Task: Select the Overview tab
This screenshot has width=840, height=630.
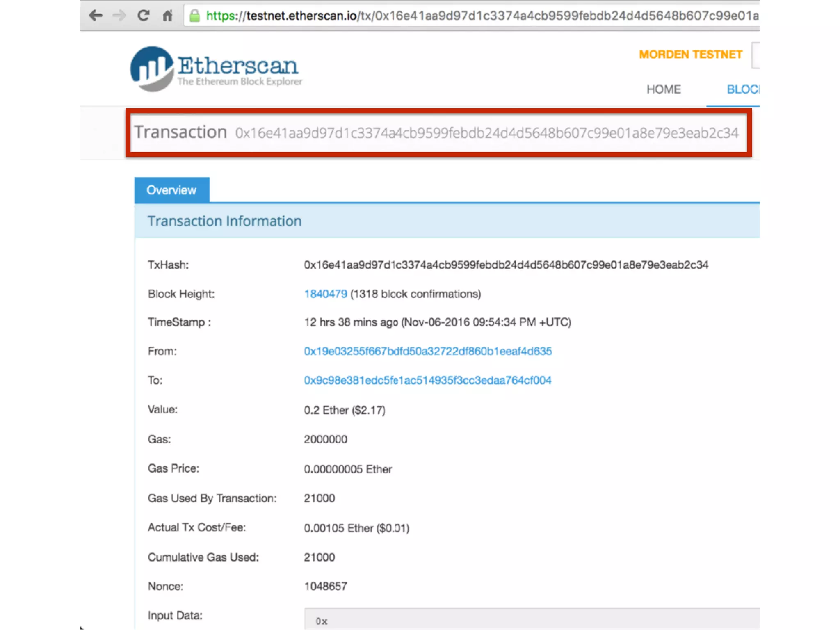Action: [x=171, y=190]
